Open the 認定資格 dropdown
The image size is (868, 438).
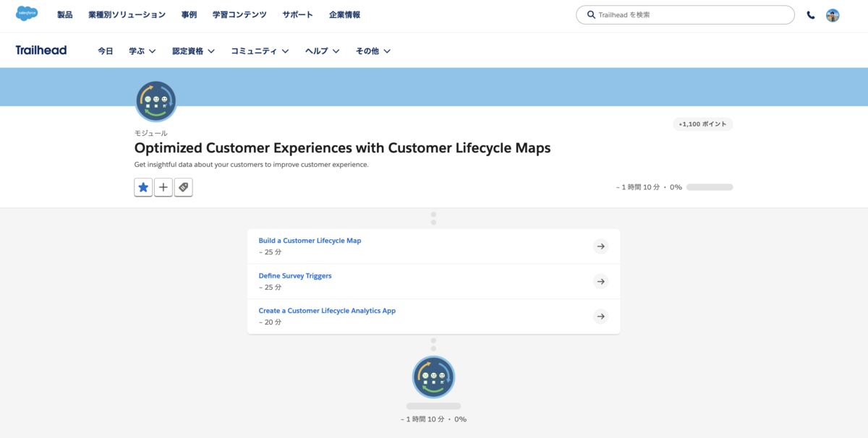click(193, 51)
